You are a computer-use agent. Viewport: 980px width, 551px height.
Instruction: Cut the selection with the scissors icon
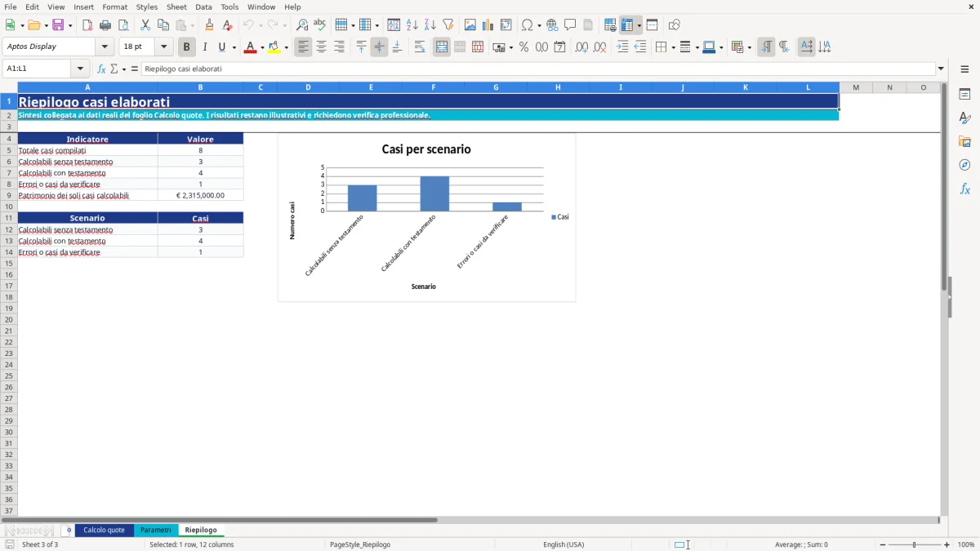[x=145, y=25]
